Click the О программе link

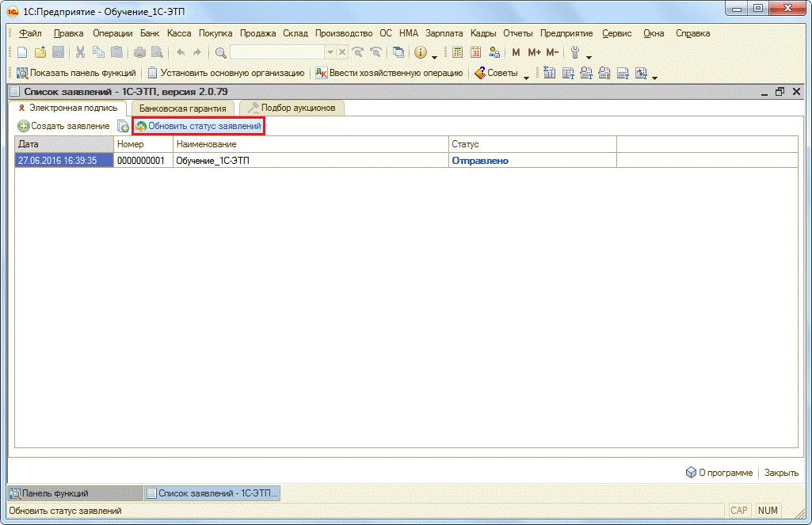[x=719, y=473]
